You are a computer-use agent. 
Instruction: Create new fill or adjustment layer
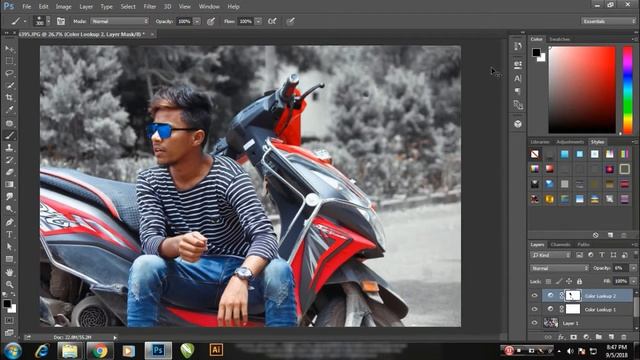click(x=586, y=337)
